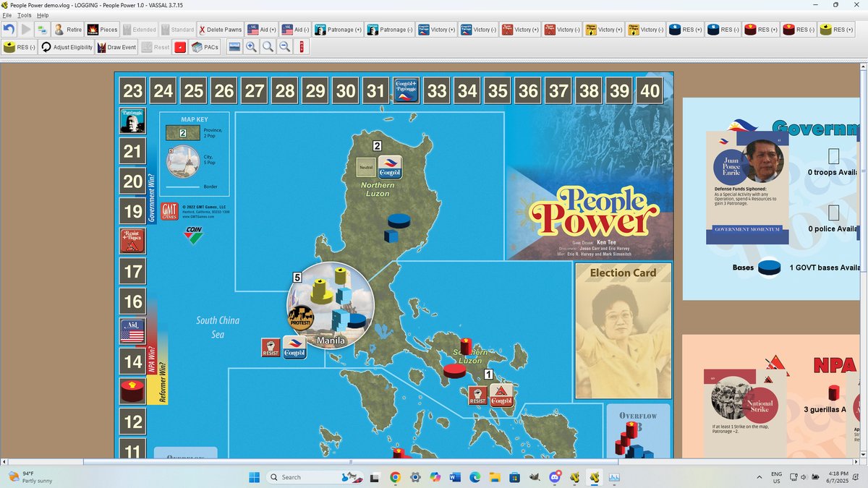Click the red square toolbar button
Image resolution: width=868 pixels, height=488 pixels.
pyautogui.click(x=180, y=47)
